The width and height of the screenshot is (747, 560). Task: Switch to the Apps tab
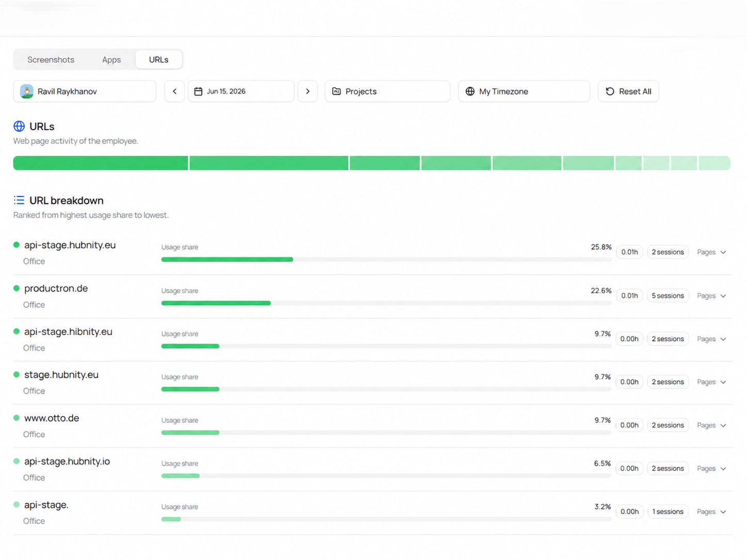coord(111,60)
